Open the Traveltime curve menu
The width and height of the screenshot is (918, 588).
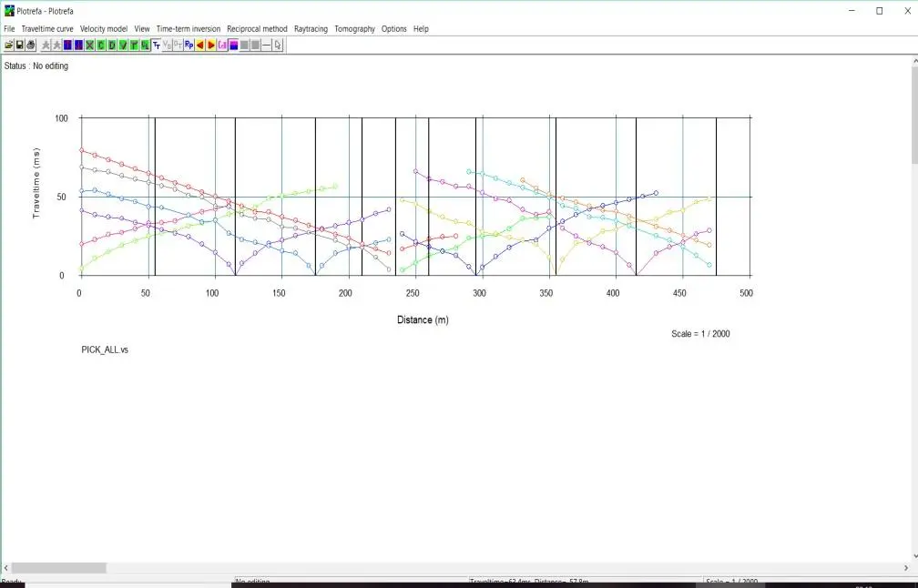click(47, 29)
